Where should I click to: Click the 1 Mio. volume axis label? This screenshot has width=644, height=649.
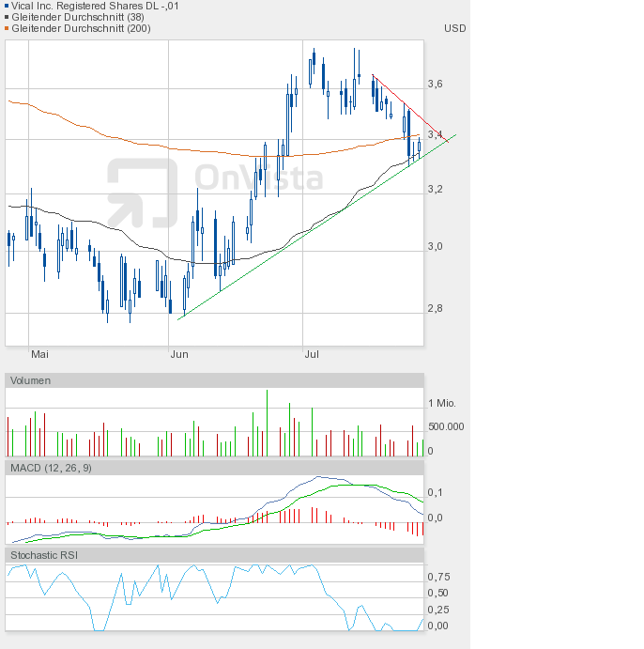coord(441,403)
